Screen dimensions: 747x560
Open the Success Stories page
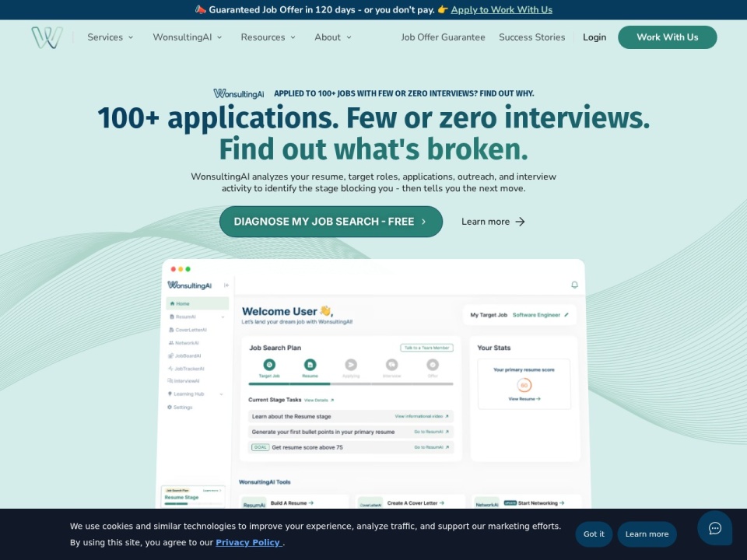point(531,37)
